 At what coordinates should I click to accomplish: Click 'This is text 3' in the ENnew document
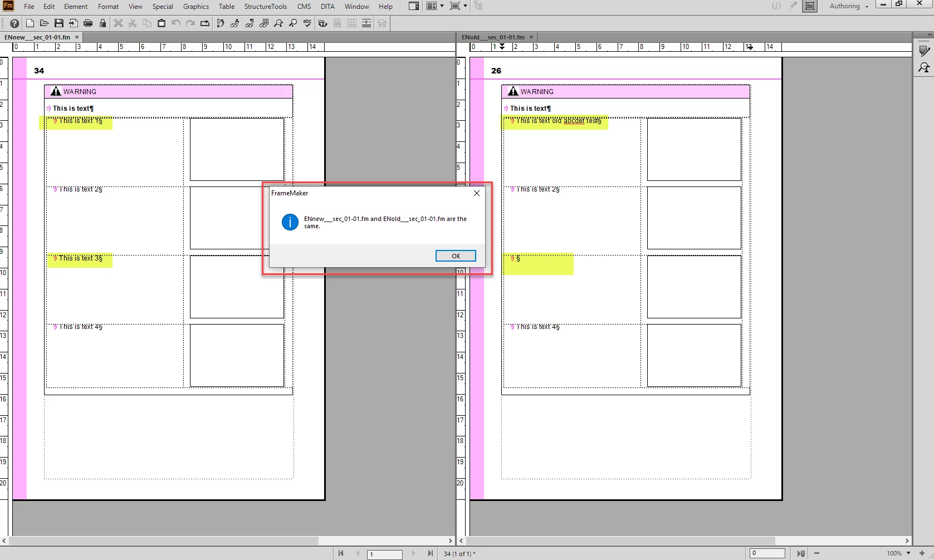(x=81, y=258)
